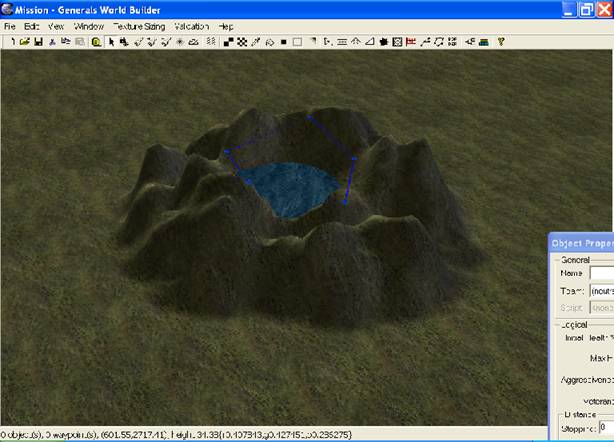Screen dimensions: 614x442
Task: Select the empty rectangle outline tool
Action: (297, 41)
